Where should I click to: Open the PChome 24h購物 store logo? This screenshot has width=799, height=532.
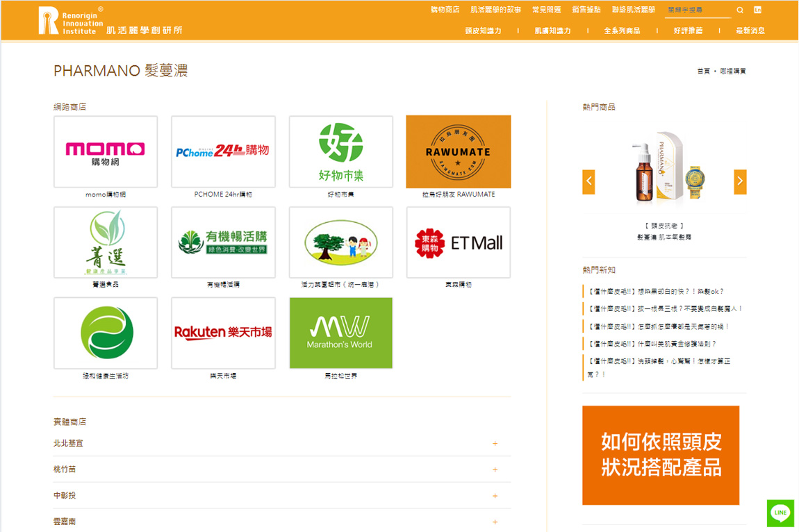pos(223,151)
